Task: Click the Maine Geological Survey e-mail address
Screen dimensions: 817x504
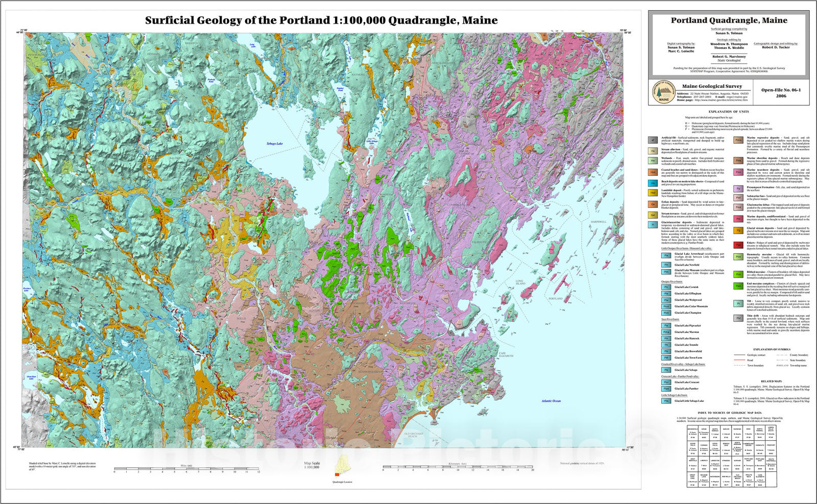Action: coord(737,97)
